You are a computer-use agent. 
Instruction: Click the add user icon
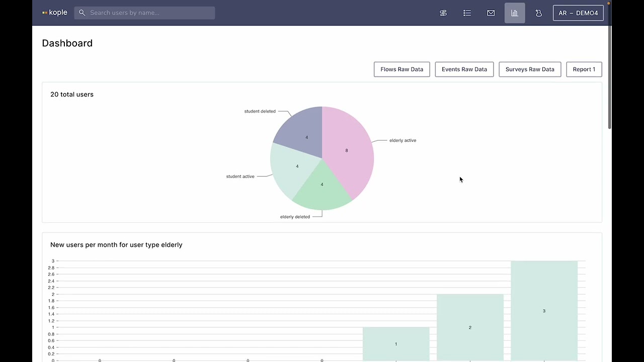coord(539,13)
